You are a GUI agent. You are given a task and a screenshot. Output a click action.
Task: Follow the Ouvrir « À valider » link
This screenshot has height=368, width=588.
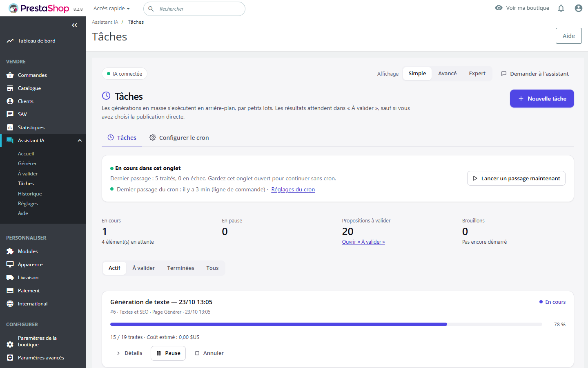tap(363, 242)
